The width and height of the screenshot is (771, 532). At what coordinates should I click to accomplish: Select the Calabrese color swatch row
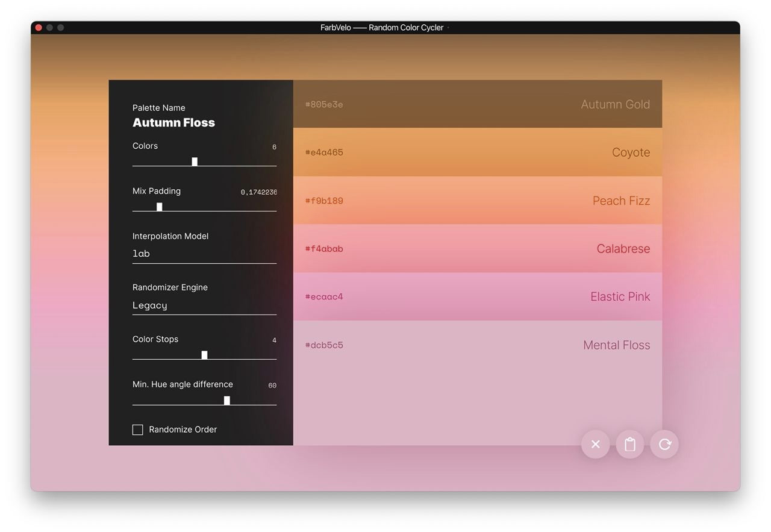coord(477,248)
